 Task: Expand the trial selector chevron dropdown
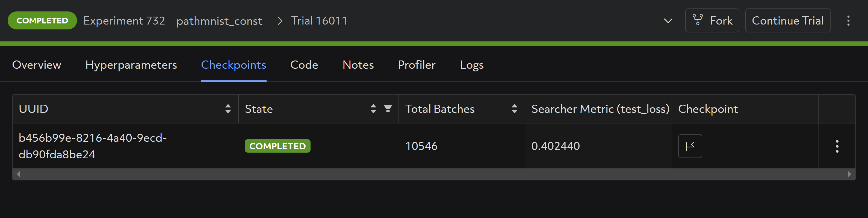click(668, 21)
